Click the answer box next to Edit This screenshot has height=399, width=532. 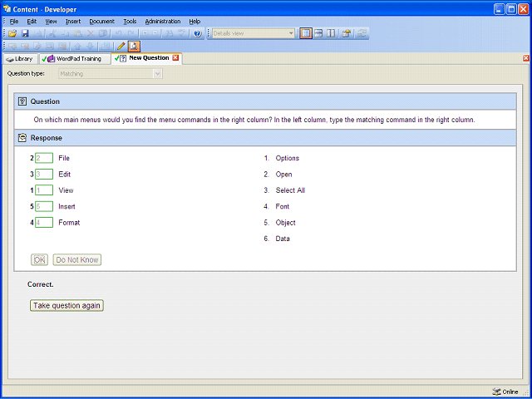(44, 174)
